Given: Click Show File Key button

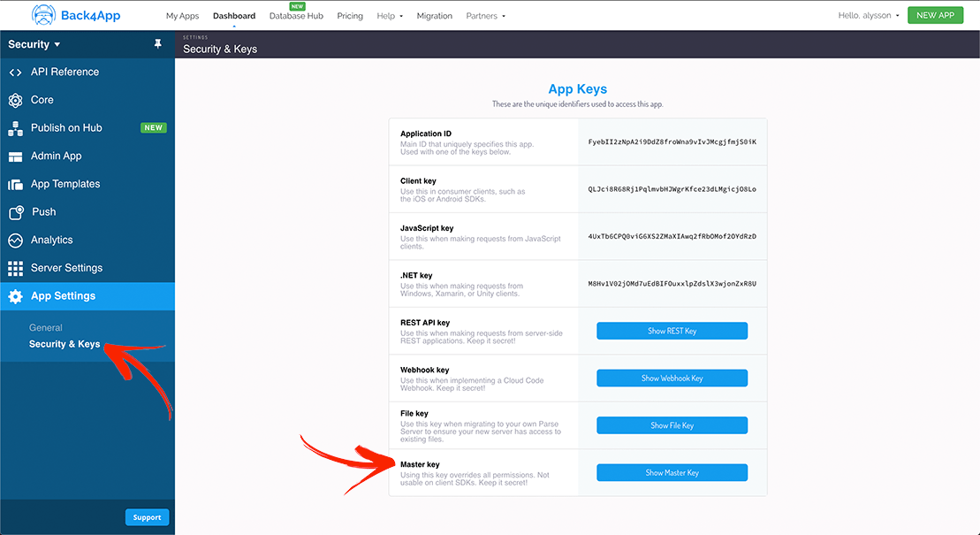Looking at the screenshot, I should (x=672, y=425).
